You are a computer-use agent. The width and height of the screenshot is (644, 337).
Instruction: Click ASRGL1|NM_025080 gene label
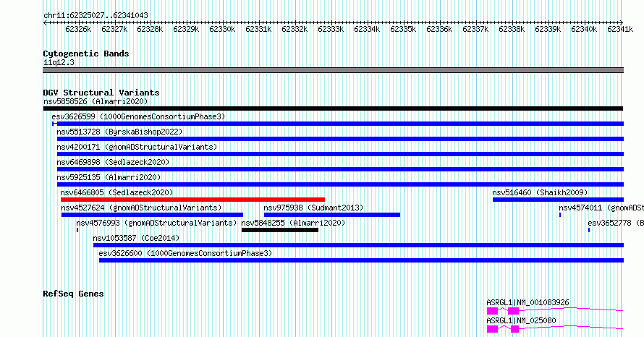(521, 320)
